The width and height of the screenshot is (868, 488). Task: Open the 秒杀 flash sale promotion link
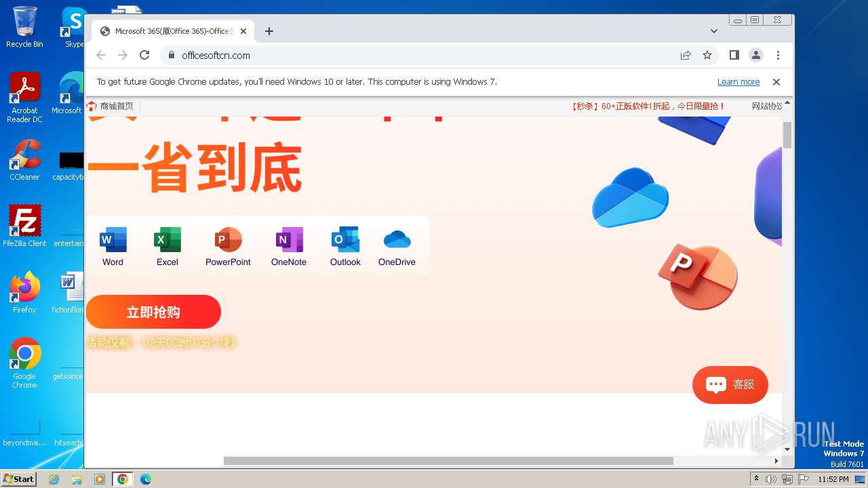(x=648, y=106)
